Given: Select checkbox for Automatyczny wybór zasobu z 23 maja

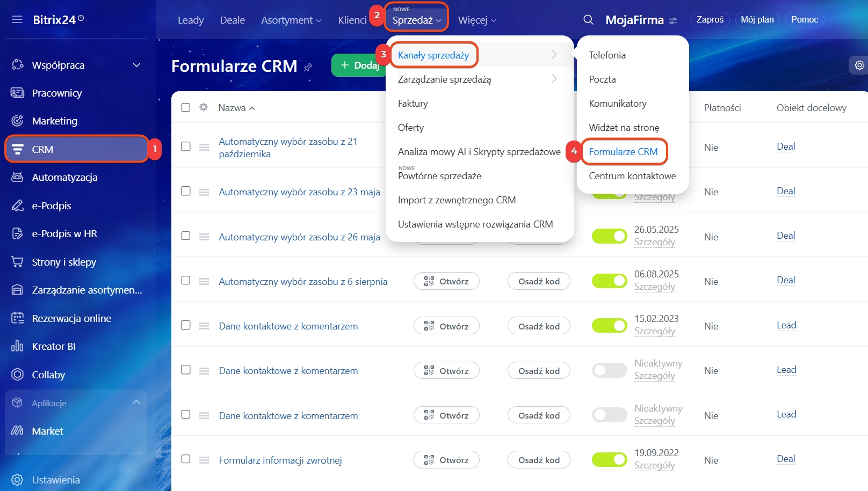Looking at the screenshot, I should click(x=186, y=191).
